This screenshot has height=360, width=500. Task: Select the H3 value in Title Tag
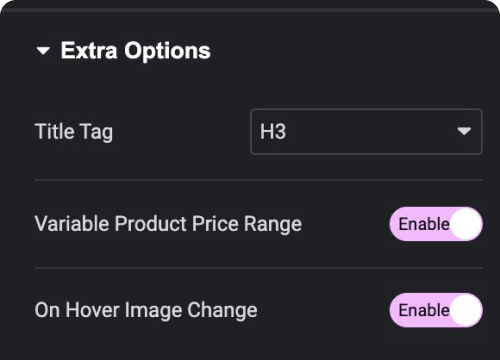273,131
